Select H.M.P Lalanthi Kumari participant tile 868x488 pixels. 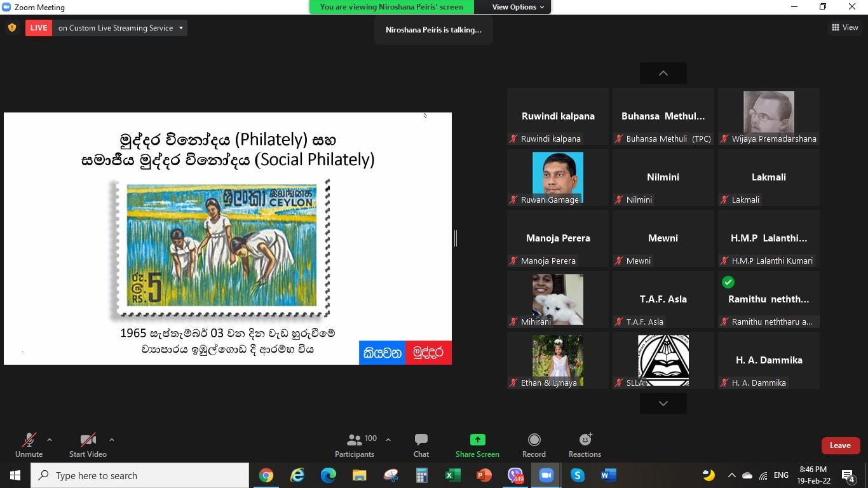[769, 239]
